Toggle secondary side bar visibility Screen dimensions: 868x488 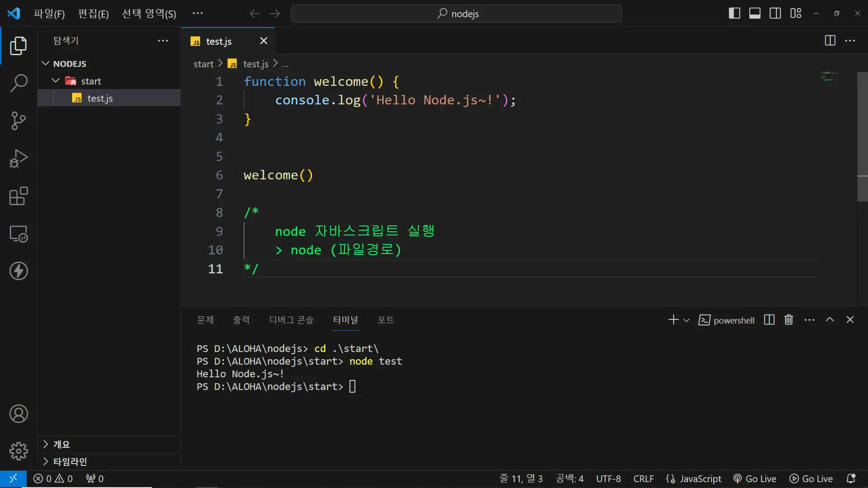[x=775, y=14]
